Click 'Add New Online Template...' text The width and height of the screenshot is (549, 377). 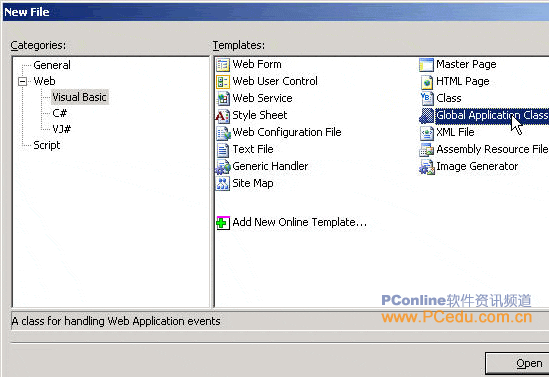click(x=300, y=222)
